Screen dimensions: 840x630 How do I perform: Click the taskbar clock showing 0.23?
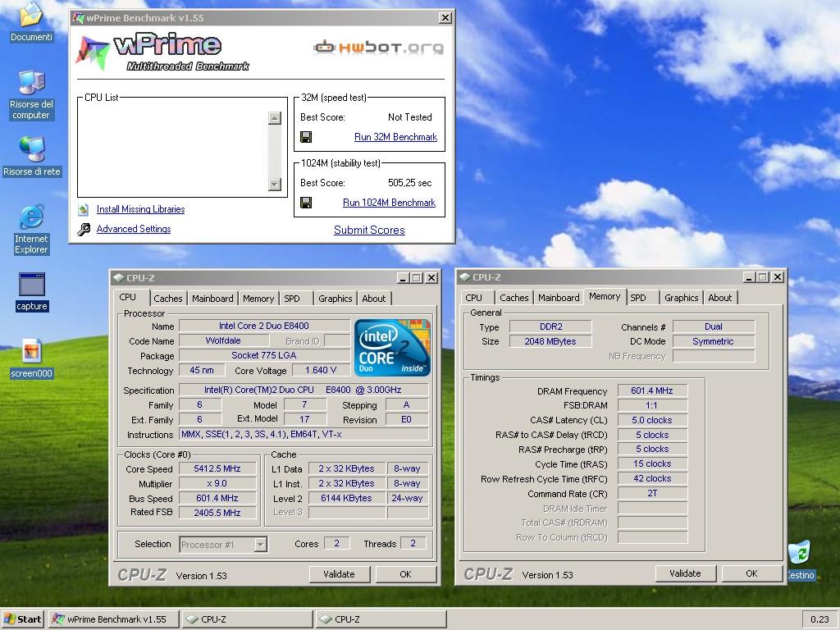(x=819, y=619)
